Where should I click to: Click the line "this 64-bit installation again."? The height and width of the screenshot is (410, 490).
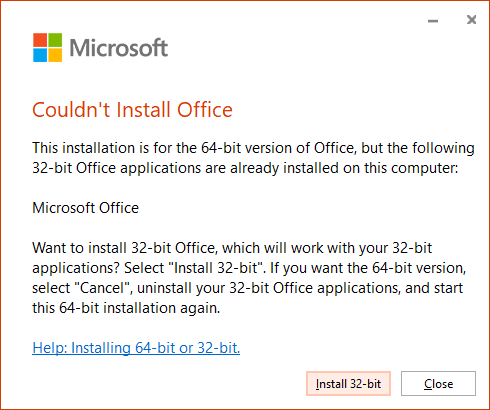[x=126, y=308]
